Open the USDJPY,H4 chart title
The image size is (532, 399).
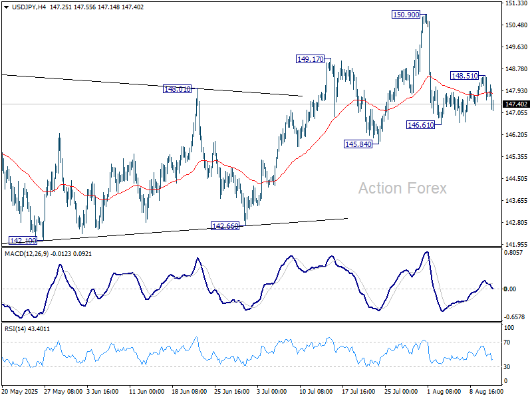tap(21, 6)
